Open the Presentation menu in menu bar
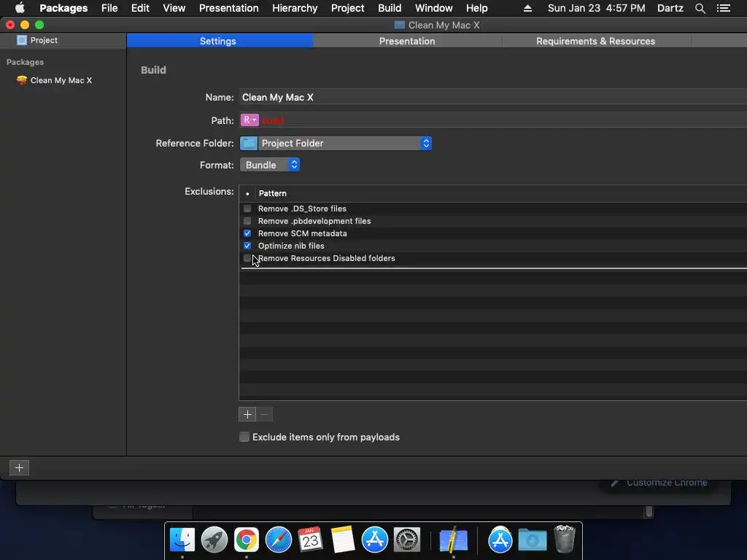Viewport: 747px width, 560px height. [228, 8]
